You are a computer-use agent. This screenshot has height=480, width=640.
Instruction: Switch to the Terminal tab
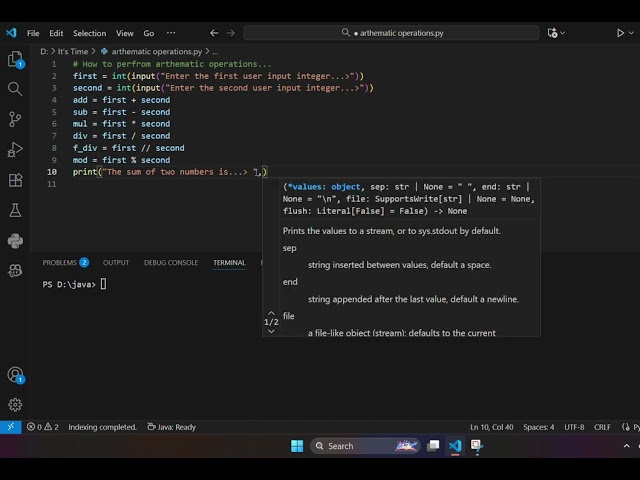pyautogui.click(x=229, y=262)
